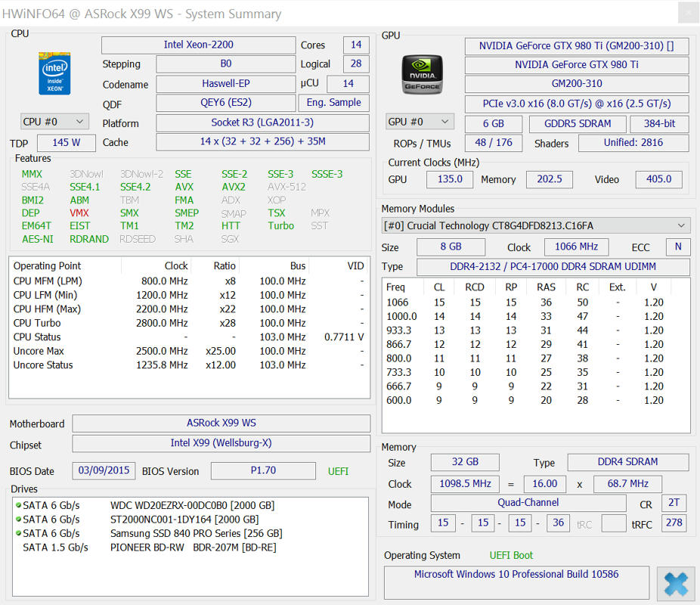
Task: Expand the Crucial Technology memory module dropdown
Action: (536, 225)
